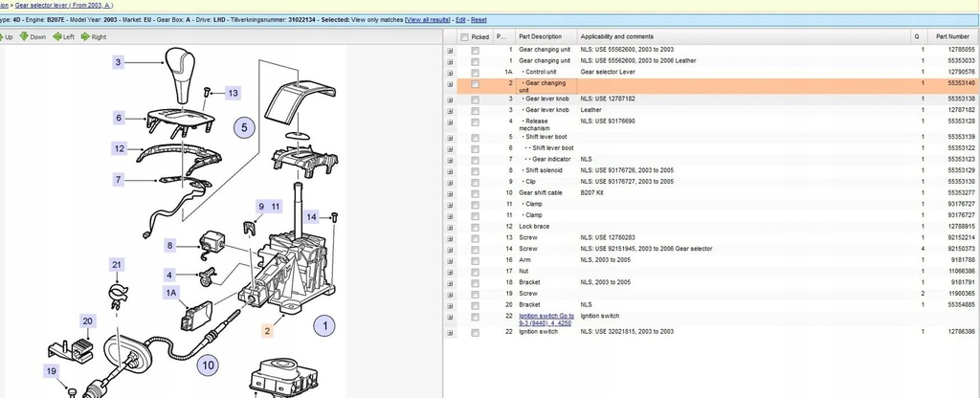
Task: Expand the Arm row 9181788
Action: tap(450, 260)
